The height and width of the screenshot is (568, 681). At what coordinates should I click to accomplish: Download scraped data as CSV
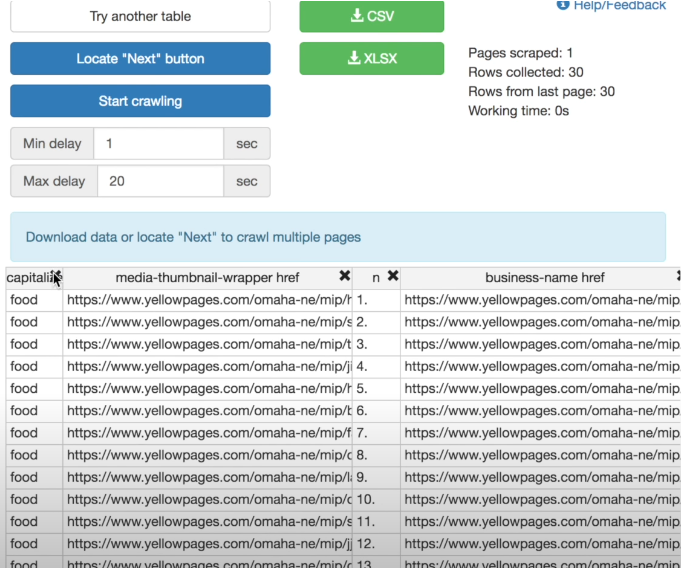click(371, 17)
